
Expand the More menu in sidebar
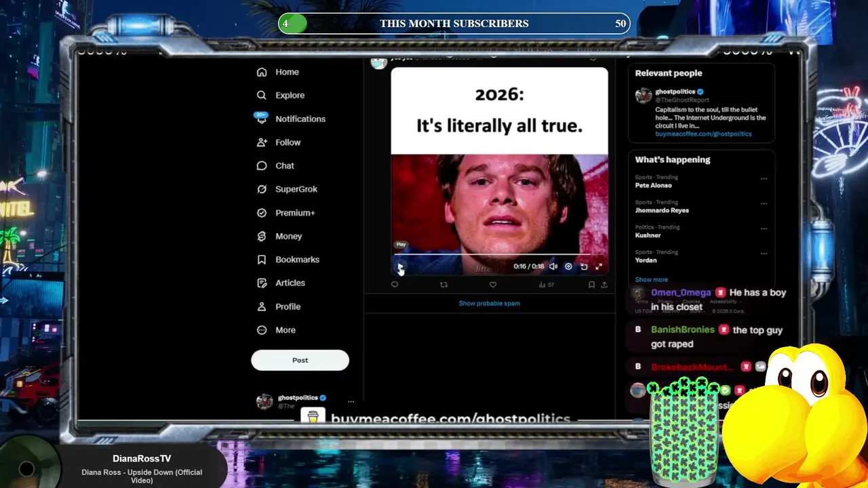[276, 330]
